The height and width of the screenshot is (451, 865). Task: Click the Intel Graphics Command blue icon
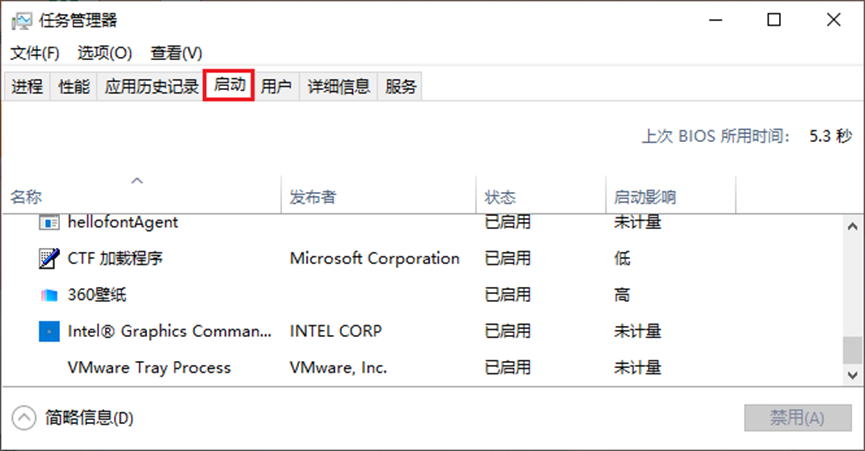pos(49,331)
